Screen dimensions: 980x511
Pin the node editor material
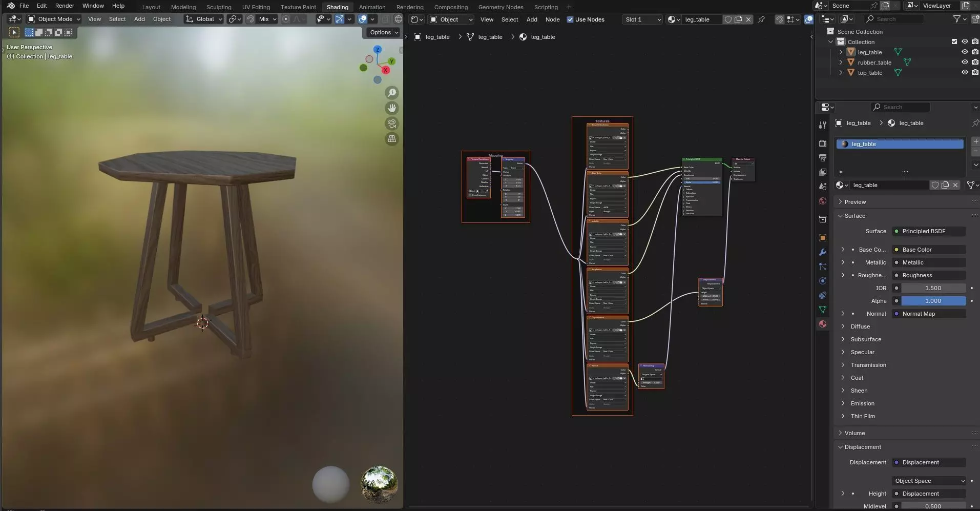761,19
